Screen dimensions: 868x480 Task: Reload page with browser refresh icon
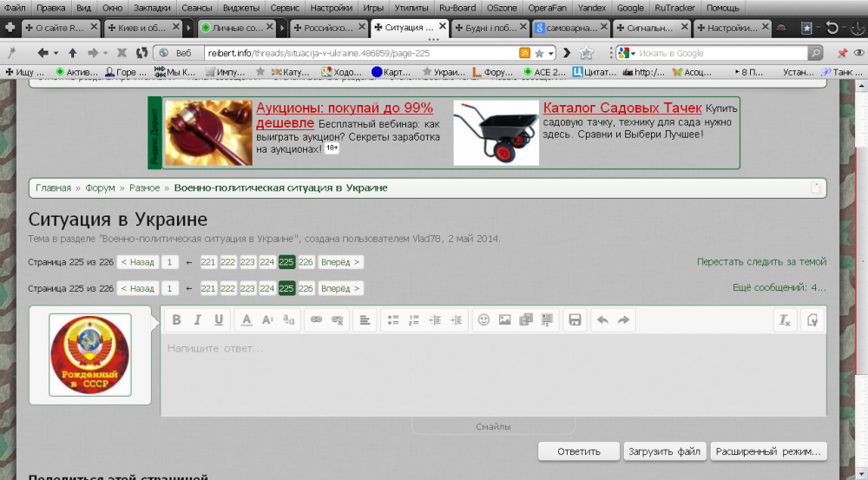(x=141, y=53)
